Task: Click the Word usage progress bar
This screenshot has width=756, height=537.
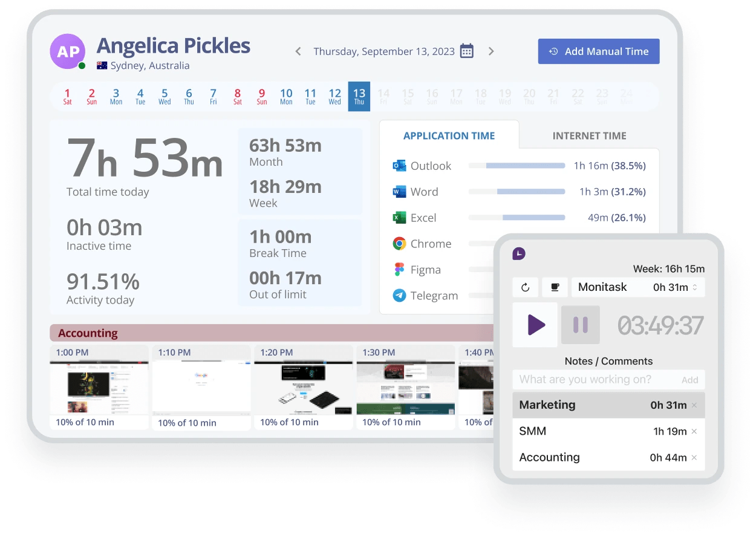Action: tap(516, 192)
